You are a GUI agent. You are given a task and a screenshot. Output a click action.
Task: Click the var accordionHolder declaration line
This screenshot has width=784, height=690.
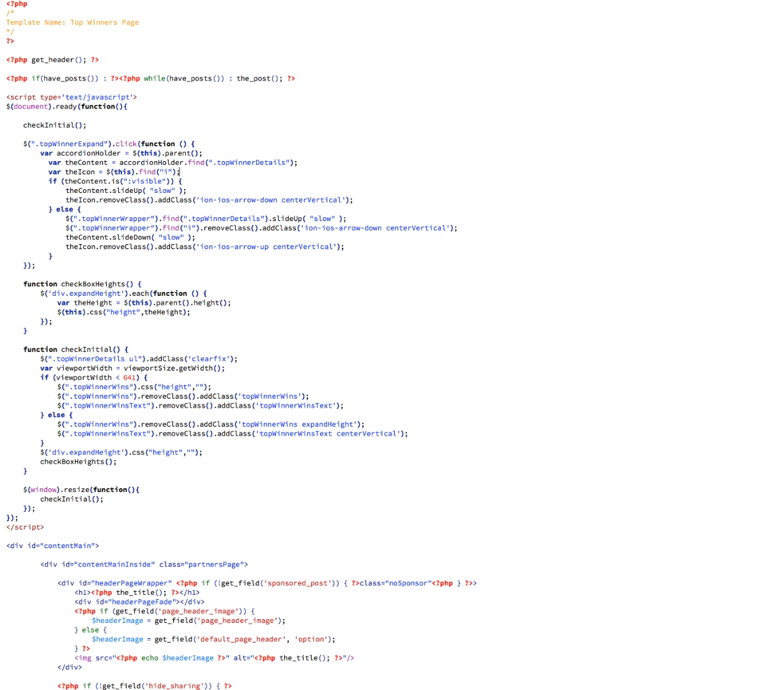click(x=121, y=153)
